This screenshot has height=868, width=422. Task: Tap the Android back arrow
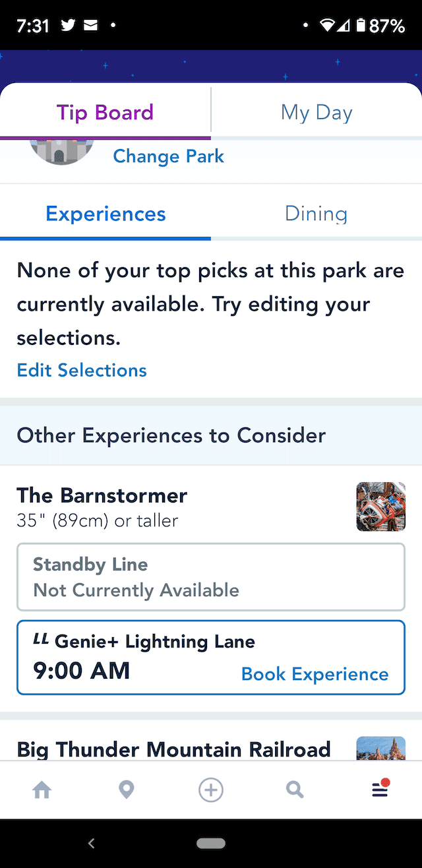point(92,843)
